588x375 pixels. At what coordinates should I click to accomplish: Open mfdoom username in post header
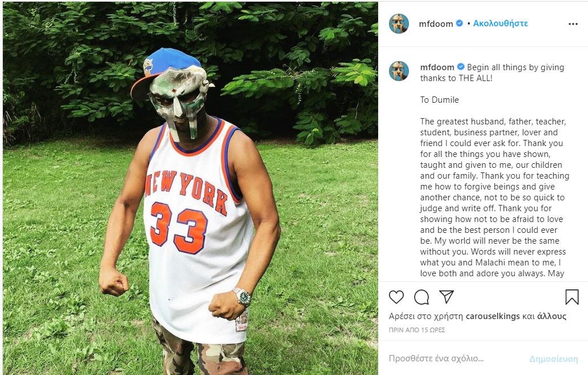[x=436, y=24]
